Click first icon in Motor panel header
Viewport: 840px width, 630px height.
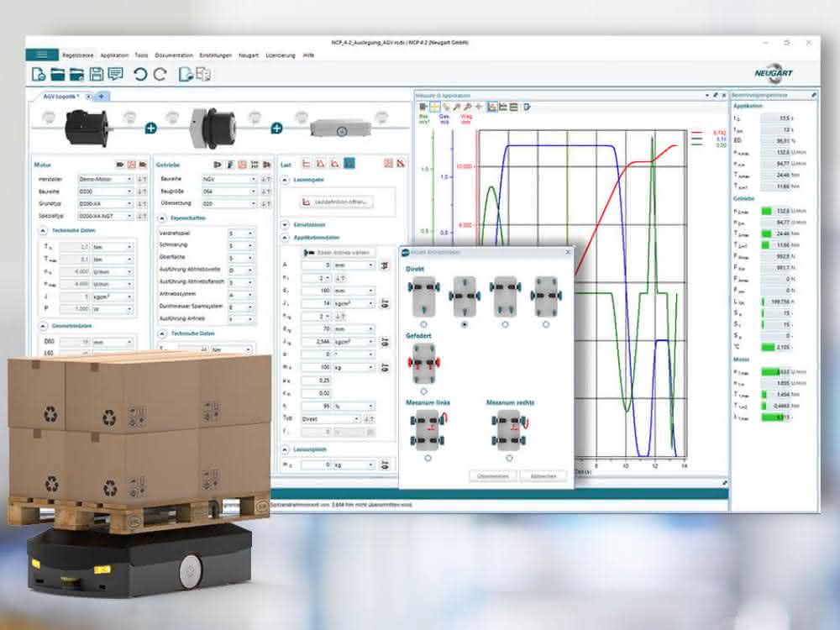[x=120, y=165]
